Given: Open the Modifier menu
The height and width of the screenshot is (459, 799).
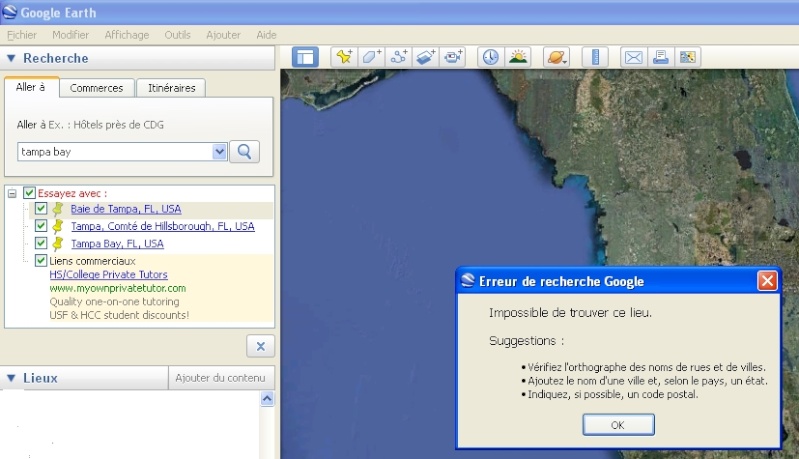Looking at the screenshot, I should click(x=70, y=35).
